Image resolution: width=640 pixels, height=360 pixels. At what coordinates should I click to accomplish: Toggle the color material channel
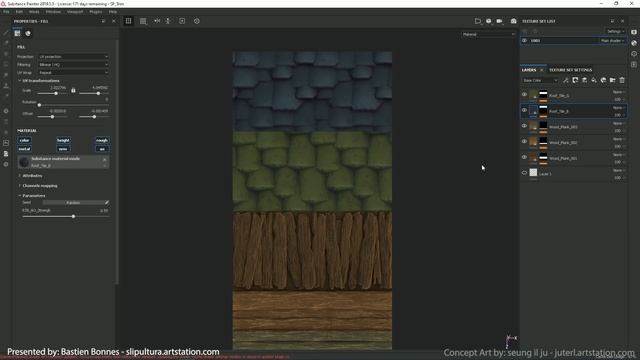24,140
